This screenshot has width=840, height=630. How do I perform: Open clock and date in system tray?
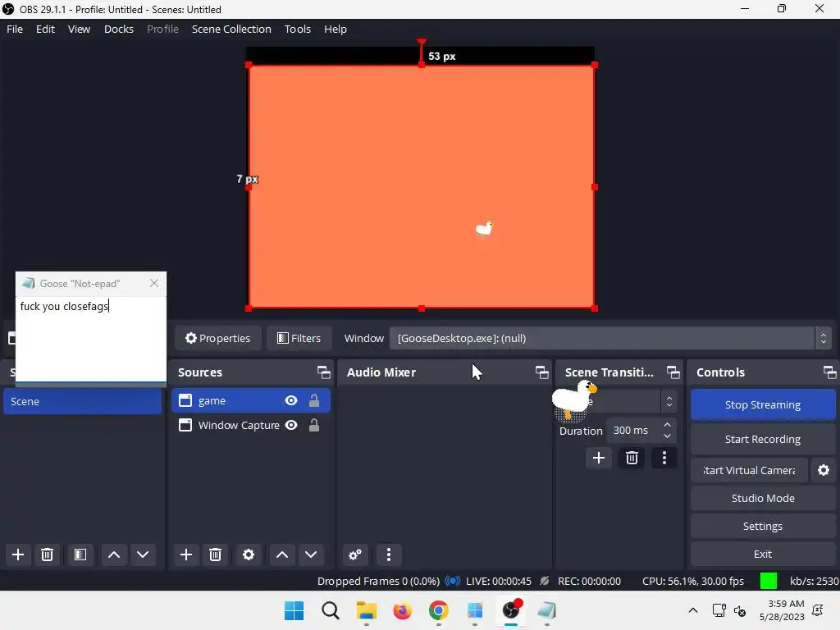[x=782, y=610]
